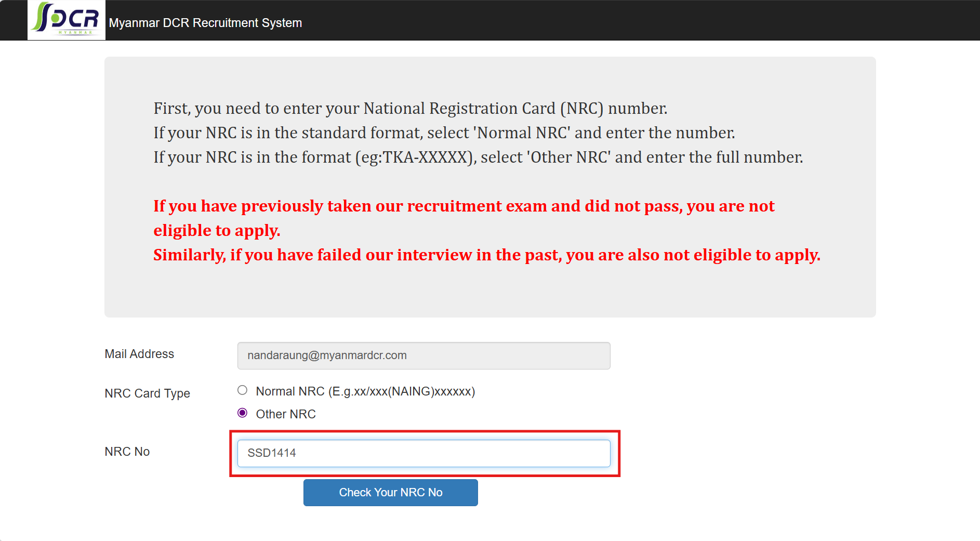
Task: Focus the NRC No field containing SSD1414
Action: (423, 453)
